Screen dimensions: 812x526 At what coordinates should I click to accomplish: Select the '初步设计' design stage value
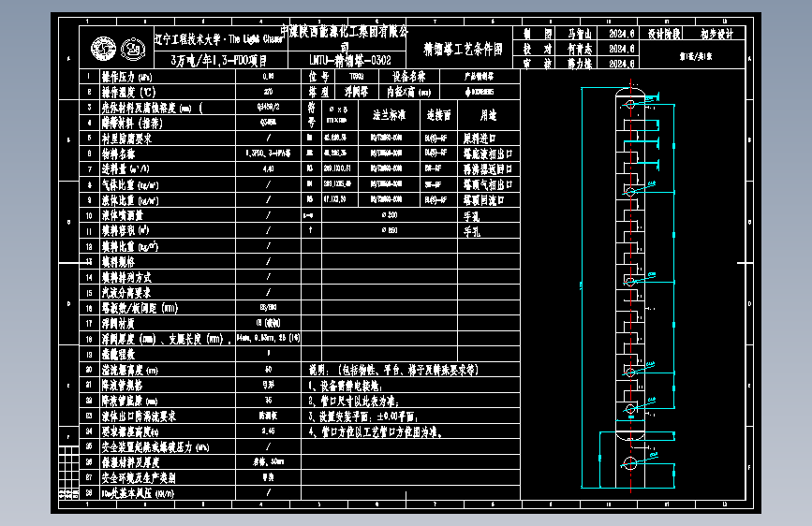coord(717,35)
